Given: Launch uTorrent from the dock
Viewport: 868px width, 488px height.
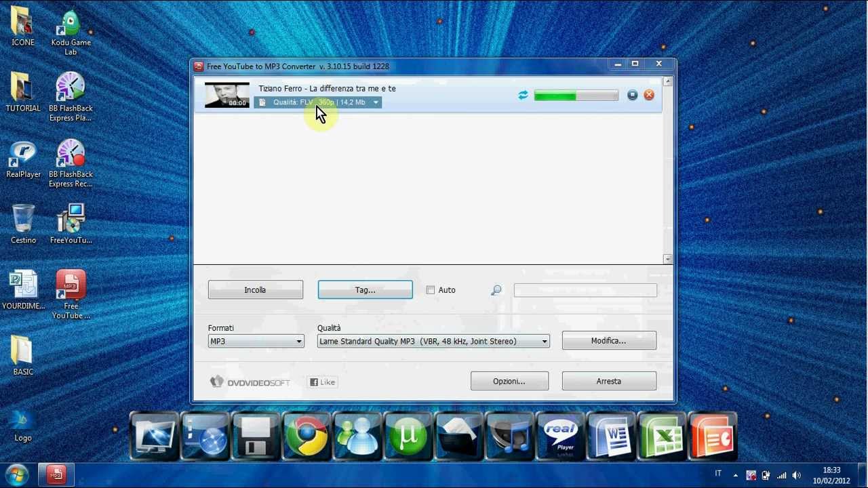Looking at the screenshot, I should 408,436.
